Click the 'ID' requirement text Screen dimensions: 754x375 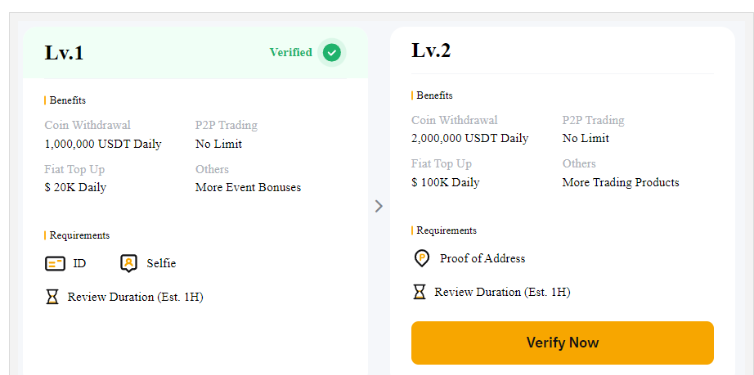coord(79,263)
